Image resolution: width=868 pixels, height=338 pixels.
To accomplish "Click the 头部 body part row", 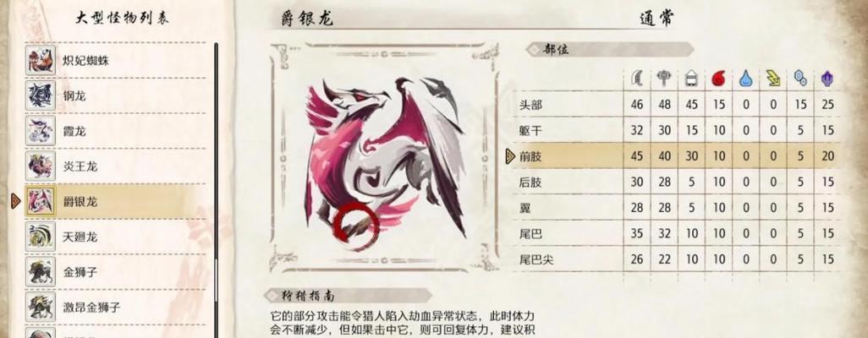I will (x=677, y=105).
